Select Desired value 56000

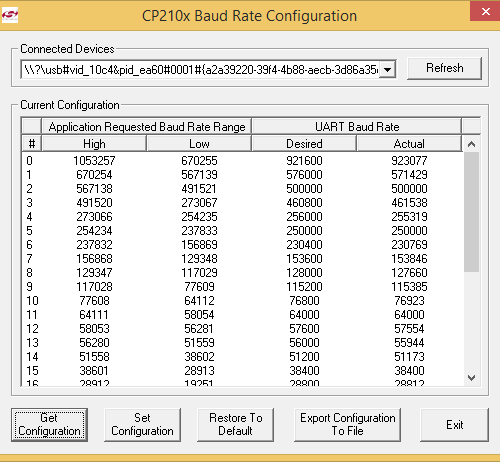(x=304, y=343)
